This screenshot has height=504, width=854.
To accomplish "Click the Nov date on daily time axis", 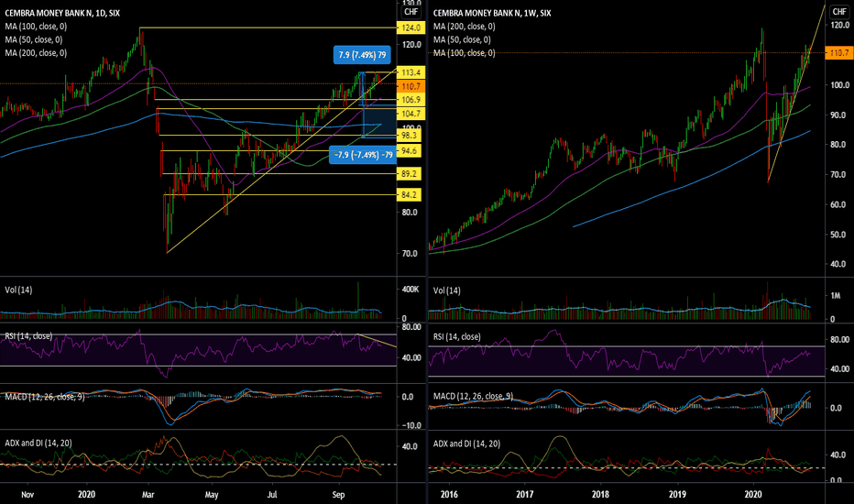I will coord(27,495).
